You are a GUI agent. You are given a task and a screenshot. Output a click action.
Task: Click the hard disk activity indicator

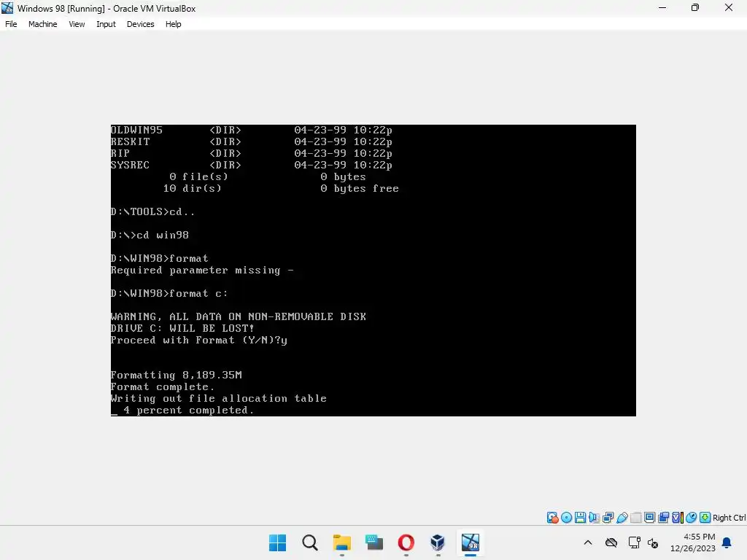pyautogui.click(x=553, y=518)
